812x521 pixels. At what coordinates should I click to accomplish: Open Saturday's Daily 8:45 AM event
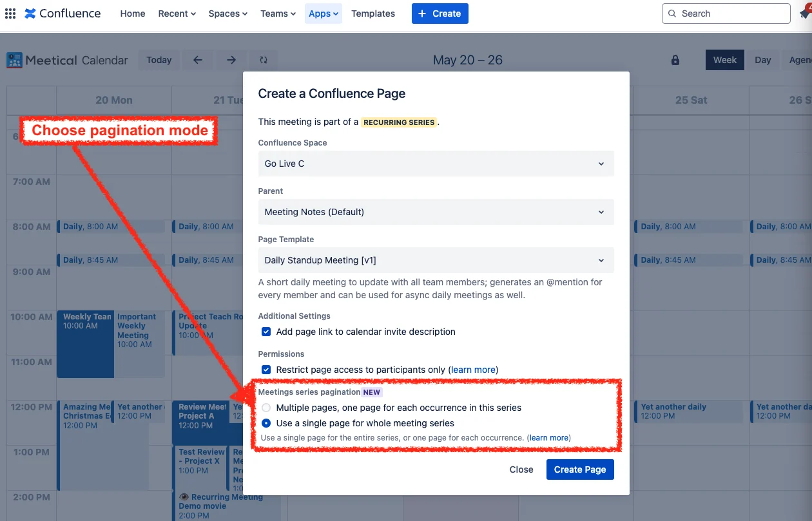tap(690, 260)
